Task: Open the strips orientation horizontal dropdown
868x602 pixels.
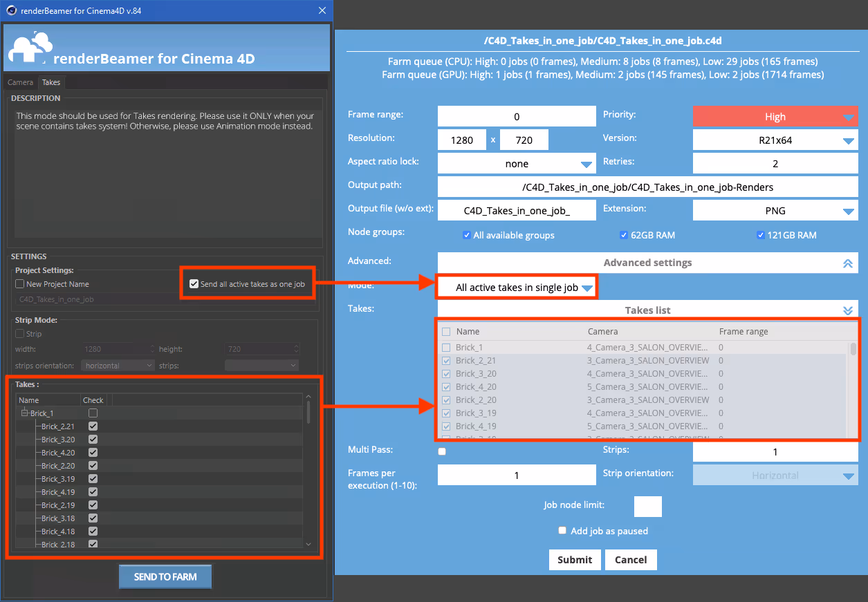Action: (x=118, y=365)
